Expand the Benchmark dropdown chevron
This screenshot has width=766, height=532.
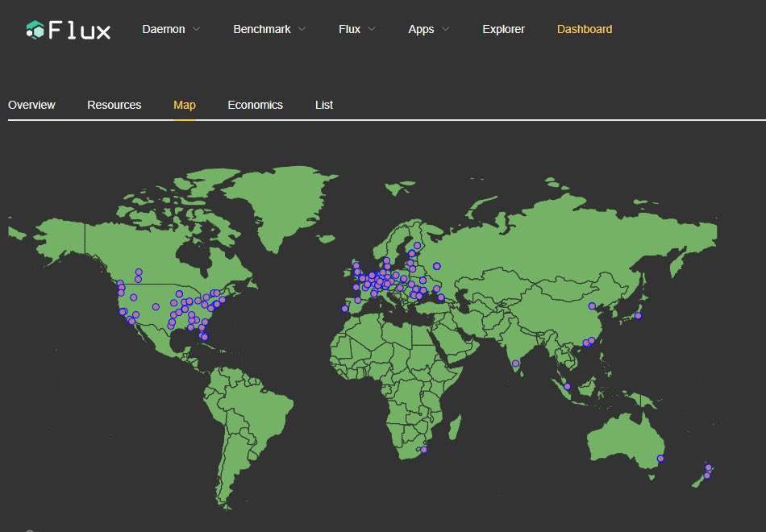click(302, 29)
